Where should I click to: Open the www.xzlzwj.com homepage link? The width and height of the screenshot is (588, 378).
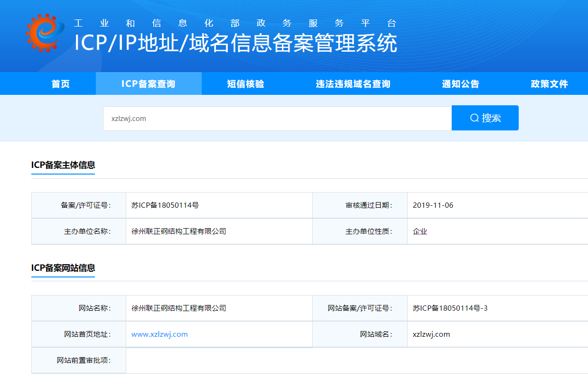159,334
